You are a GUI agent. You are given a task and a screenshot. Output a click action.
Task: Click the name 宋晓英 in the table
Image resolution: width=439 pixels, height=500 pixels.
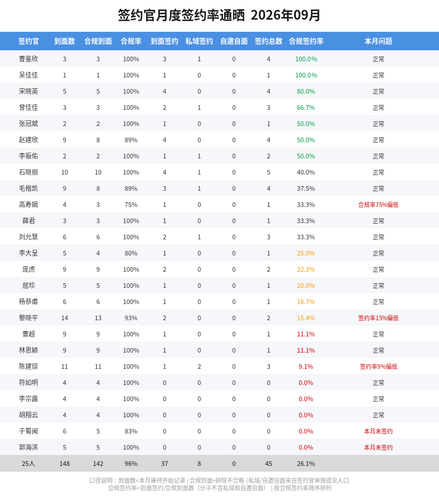28,91
